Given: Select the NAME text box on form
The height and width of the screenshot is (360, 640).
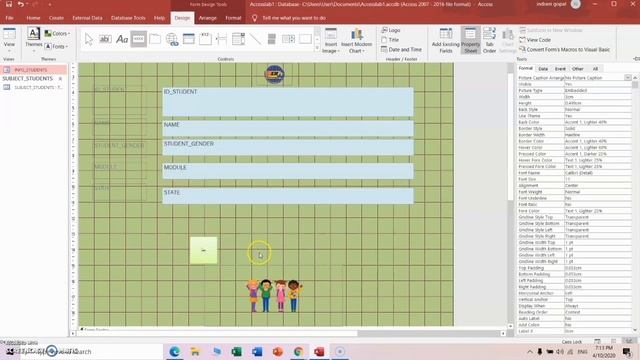Looking at the screenshot, I should (x=288, y=129).
